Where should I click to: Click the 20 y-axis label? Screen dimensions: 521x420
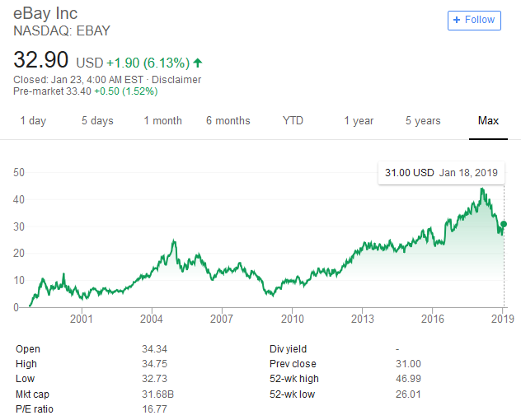(x=19, y=254)
